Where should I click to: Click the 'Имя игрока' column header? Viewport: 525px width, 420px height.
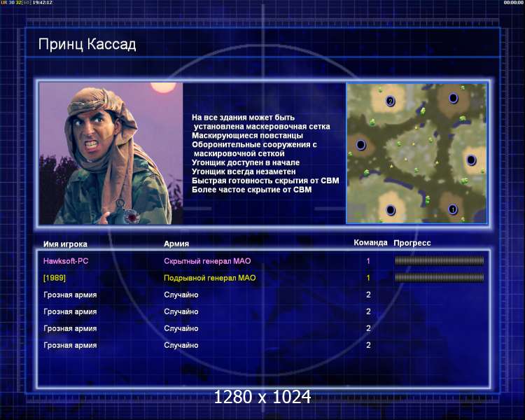(x=65, y=244)
